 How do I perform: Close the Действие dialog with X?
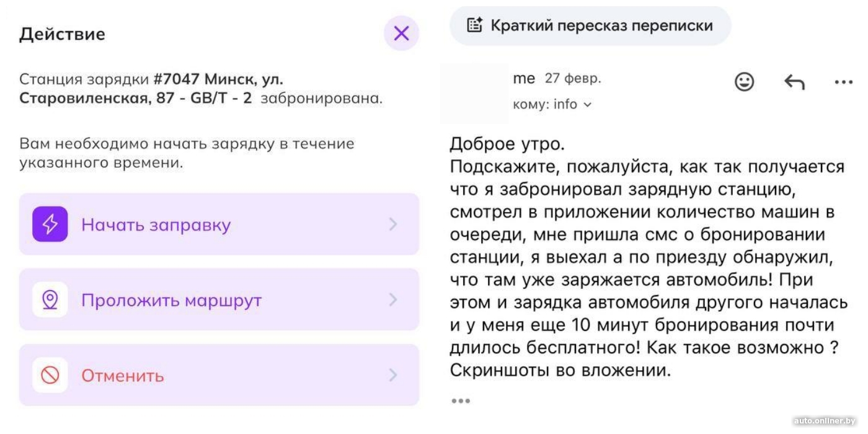[x=401, y=33]
